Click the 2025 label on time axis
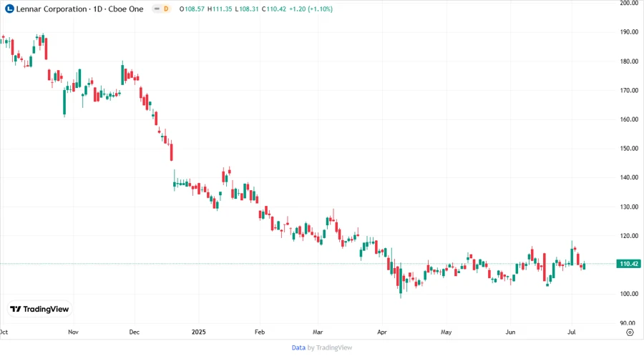This screenshot has width=644, height=356. 199,332
